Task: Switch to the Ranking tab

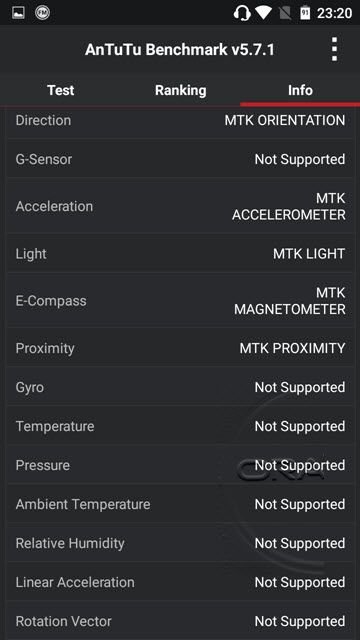Action: click(x=180, y=90)
